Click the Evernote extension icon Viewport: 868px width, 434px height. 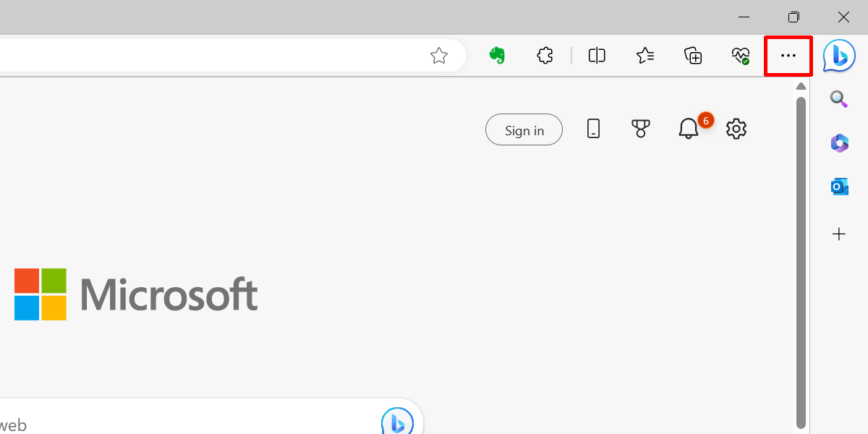coord(498,55)
